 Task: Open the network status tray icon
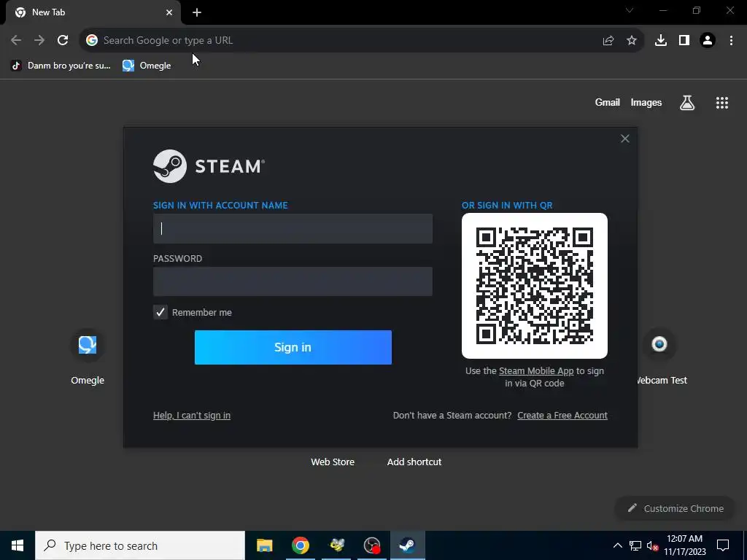pyautogui.click(x=635, y=545)
